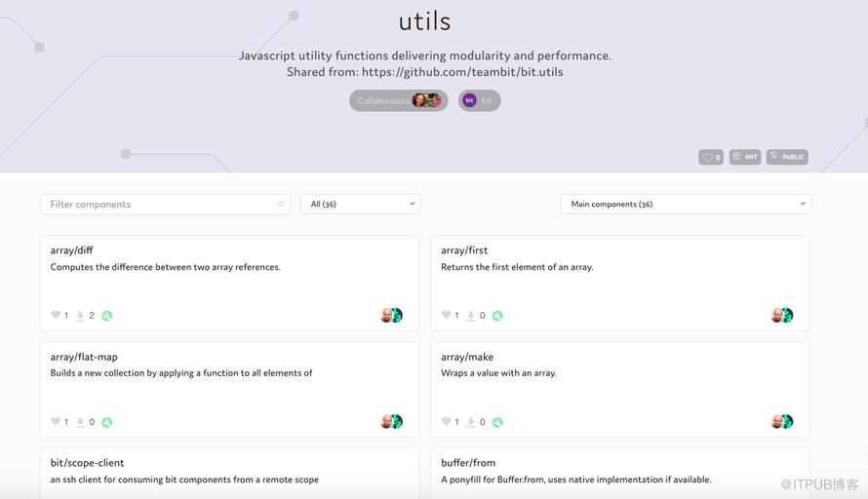Click the green status badge on array/diff card
Viewport: 868px width, 499px height.
tap(107, 316)
